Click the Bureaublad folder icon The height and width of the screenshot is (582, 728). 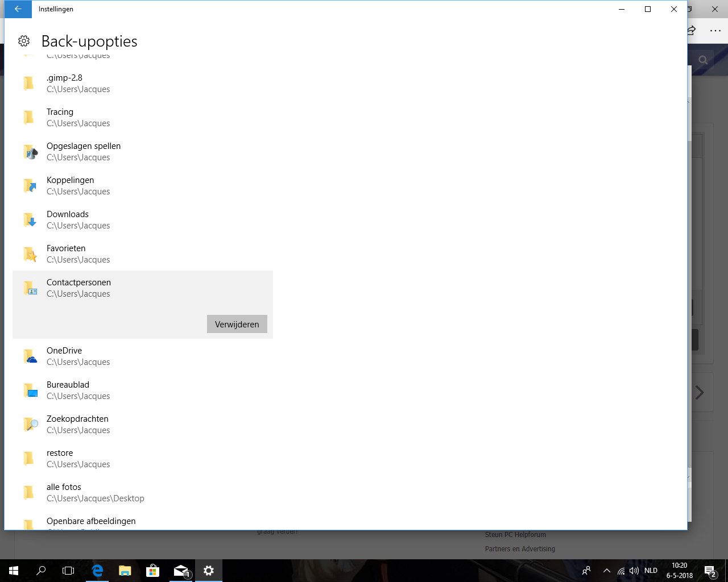click(x=30, y=390)
